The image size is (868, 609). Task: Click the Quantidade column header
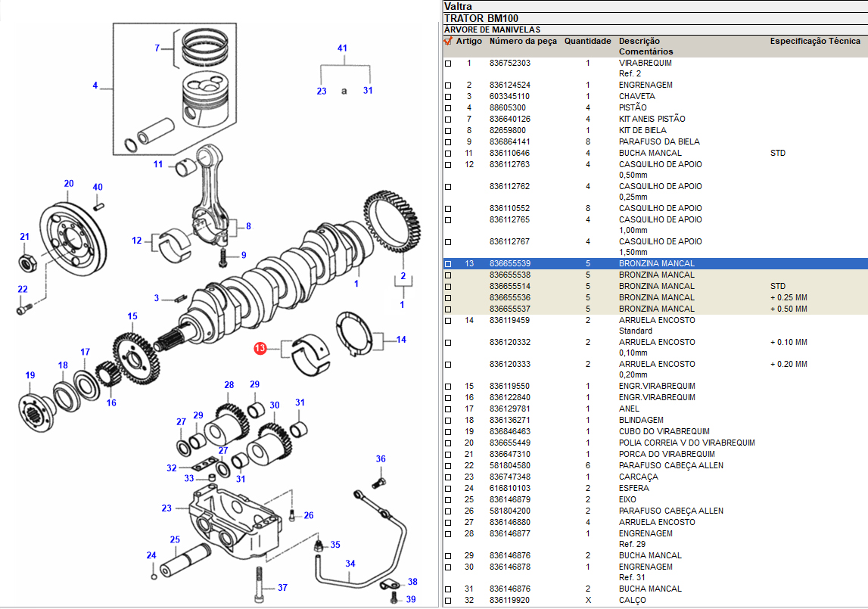point(587,41)
